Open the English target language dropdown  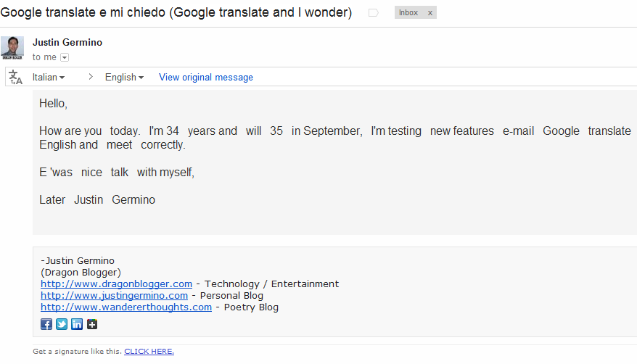click(124, 77)
